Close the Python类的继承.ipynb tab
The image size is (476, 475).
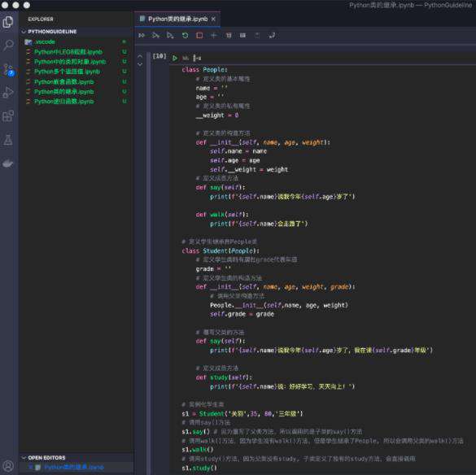coord(213,19)
